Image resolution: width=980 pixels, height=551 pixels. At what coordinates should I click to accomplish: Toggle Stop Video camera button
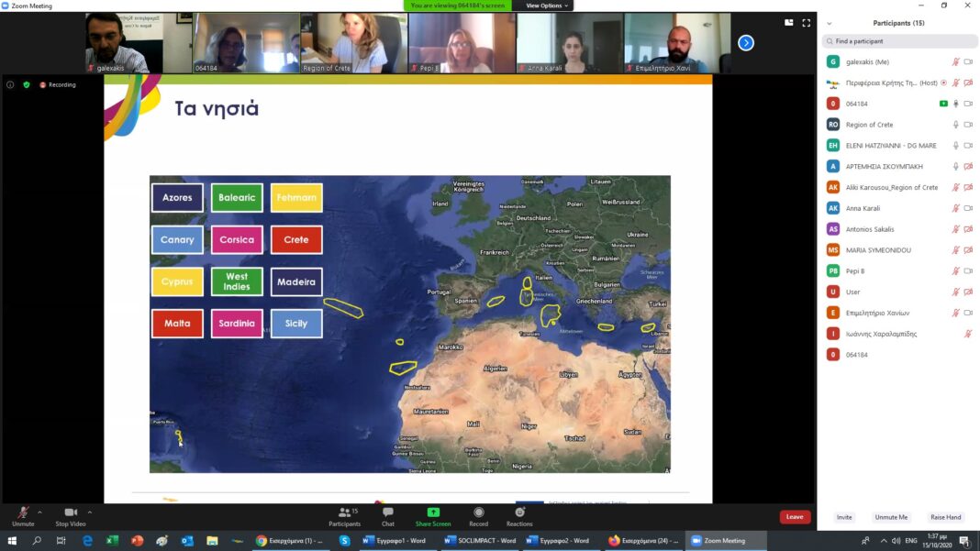[x=70, y=515]
